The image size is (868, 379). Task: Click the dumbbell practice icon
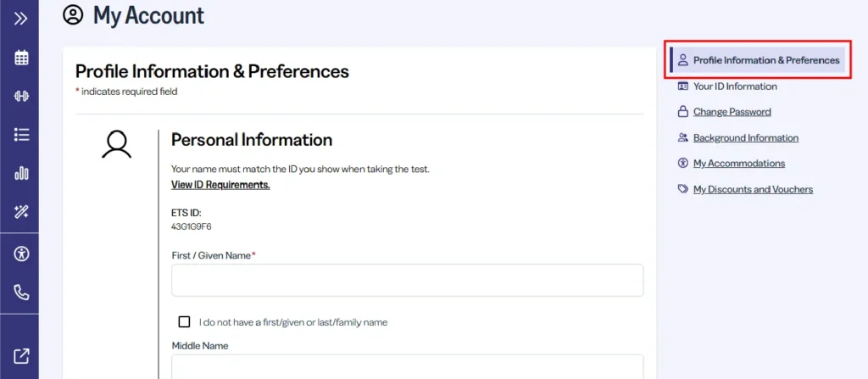click(x=21, y=96)
